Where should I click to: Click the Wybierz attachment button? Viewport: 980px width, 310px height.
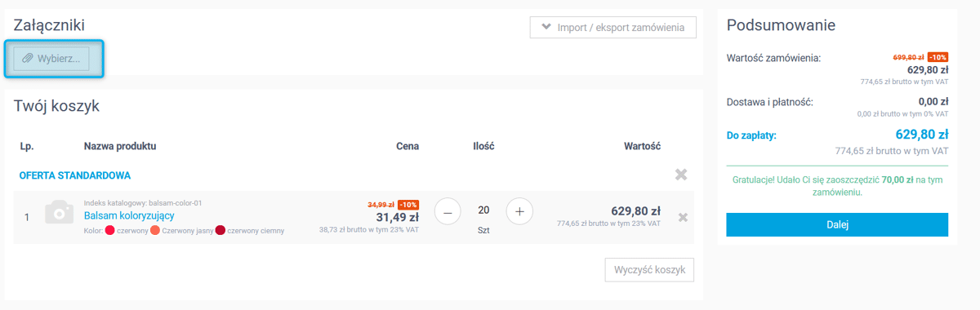[51, 59]
